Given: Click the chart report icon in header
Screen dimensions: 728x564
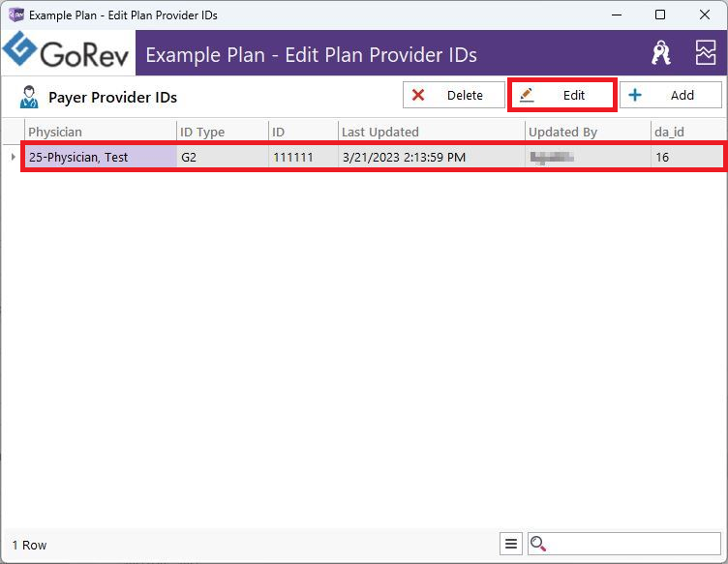Looking at the screenshot, I should pyautogui.click(x=705, y=52).
